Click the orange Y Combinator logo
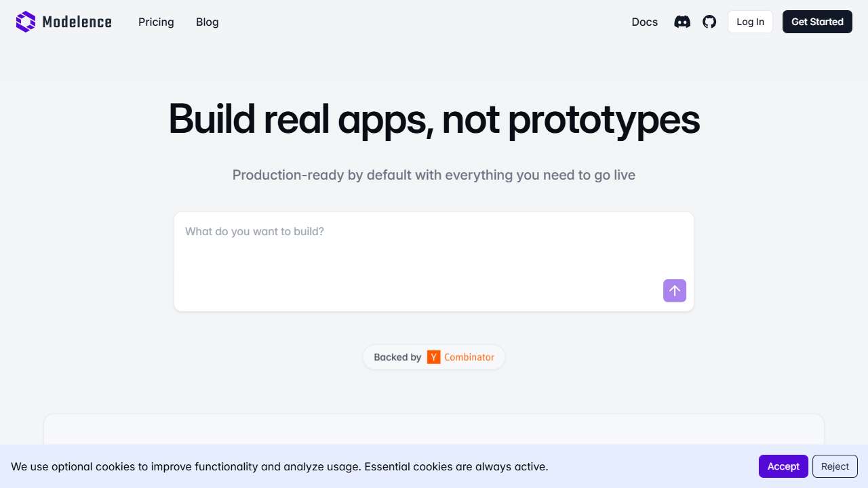The width and height of the screenshot is (868, 488). tap(433, 357)
